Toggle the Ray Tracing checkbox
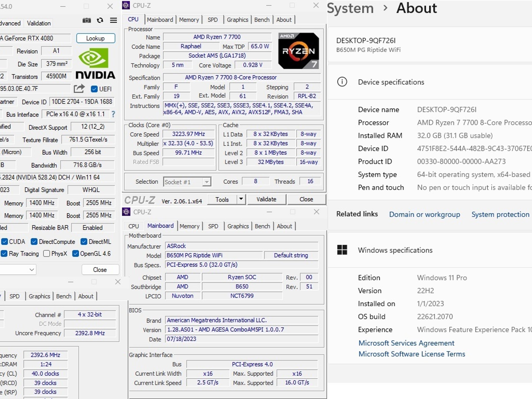The width and height of the screenshot is (532, 399). coord(4,254)
